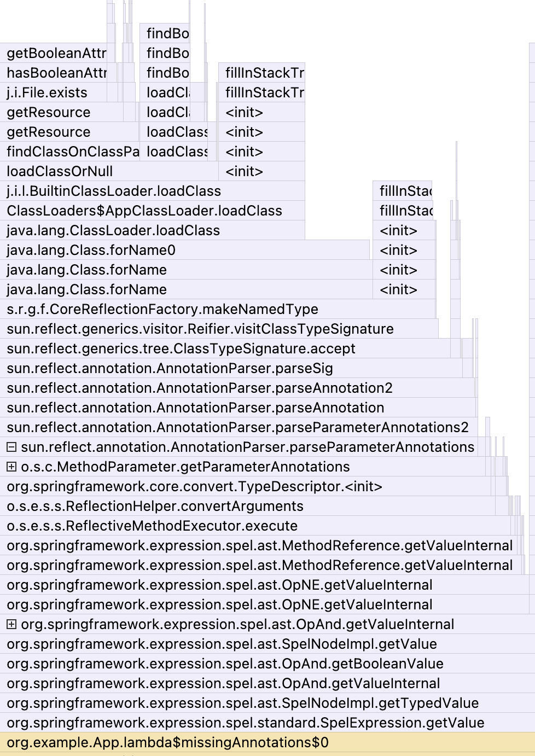The height and width of the screenshot is (756, 535).
Task: Select the findBo frame beside getBooleanAttr
Action: click(x=165, y=53)
